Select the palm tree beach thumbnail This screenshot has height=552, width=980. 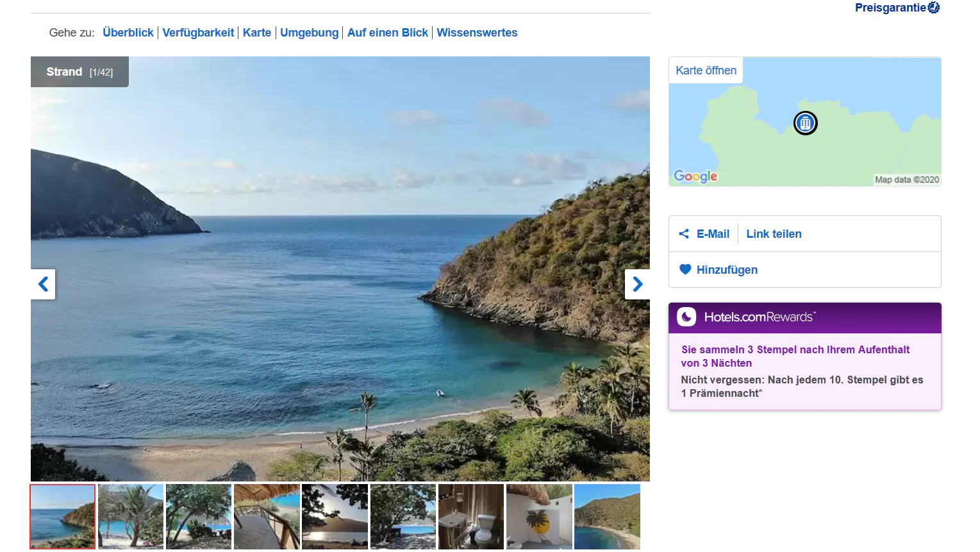[131, 516]
